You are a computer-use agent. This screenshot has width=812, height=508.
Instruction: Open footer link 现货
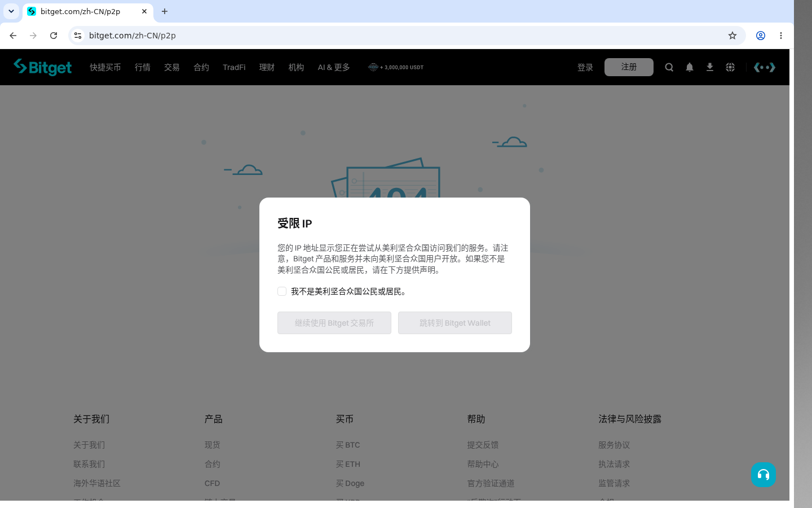click(x=213, y=445)
